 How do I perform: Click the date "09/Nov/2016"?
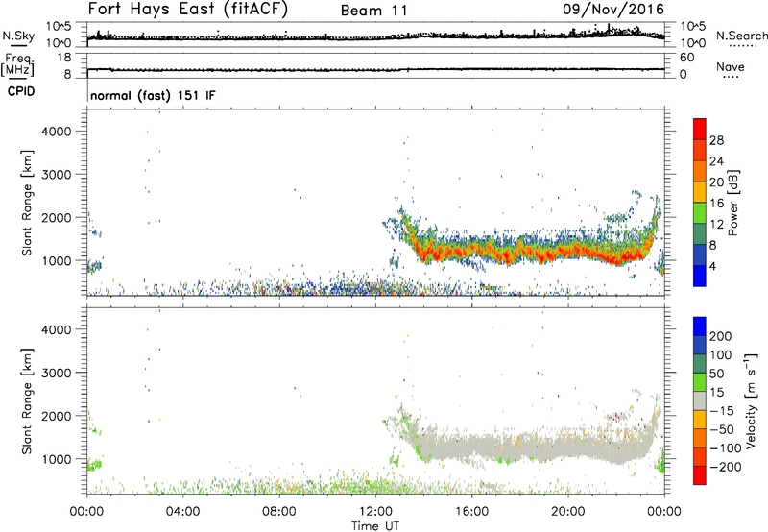pyautogui.click(x=612, y=9)
